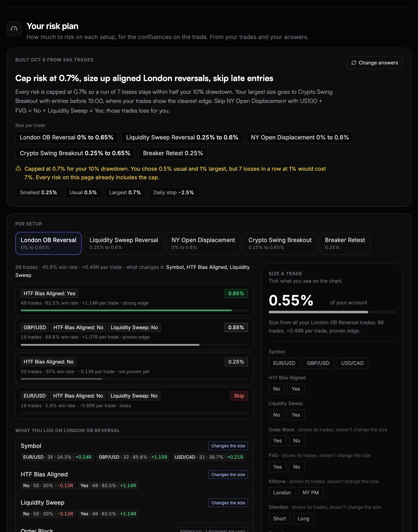The height and width of the screenshot is (532, 418).
Task: Choose No for HTF Bias Aligned sizing
Action: pyautogui.click(x=276, y=389)
